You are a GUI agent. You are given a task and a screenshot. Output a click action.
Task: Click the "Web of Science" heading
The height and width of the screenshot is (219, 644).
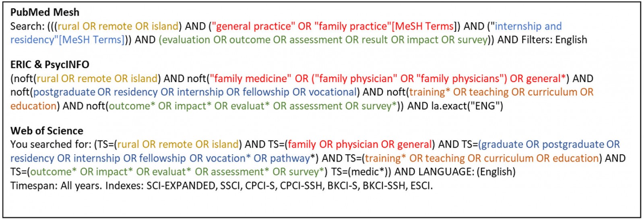pos(47,131)
